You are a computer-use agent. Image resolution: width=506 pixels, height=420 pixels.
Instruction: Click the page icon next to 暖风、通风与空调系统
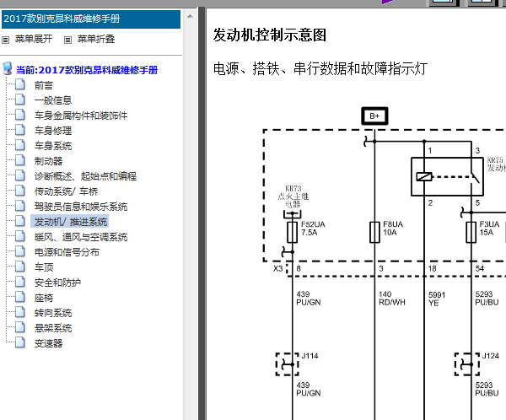point(20,236)
